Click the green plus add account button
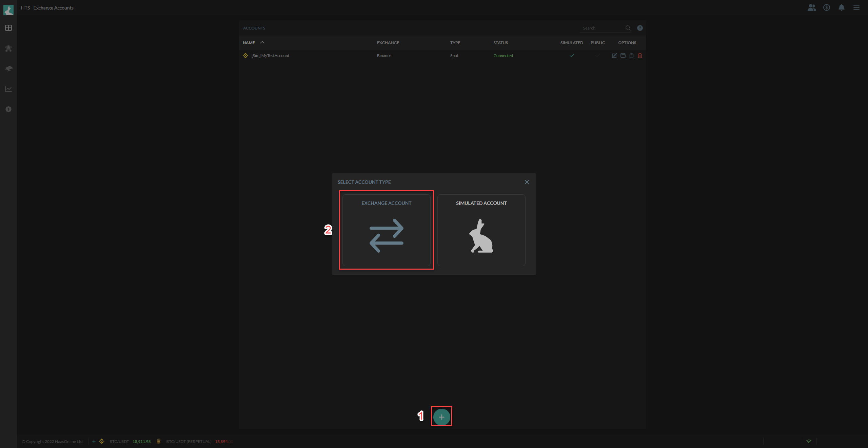Viewport: 868px width, 448px height. pos(441,417)
